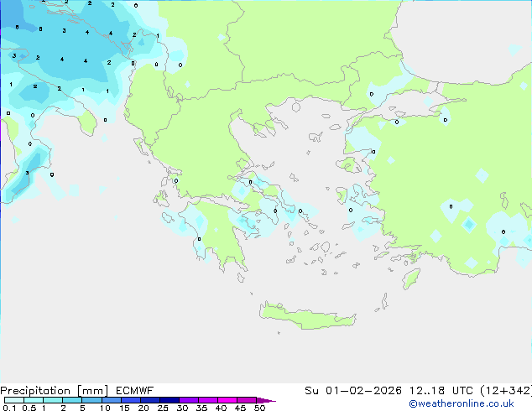Click the date 'Su 01-02-2026'
The height and width of the screenshot is (411, 532).
click(x=353, y=391)
